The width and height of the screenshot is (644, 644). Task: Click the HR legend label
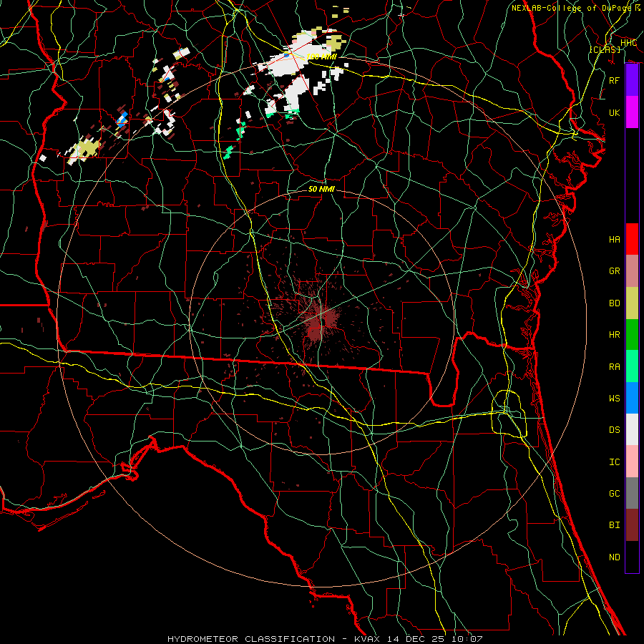615,335
